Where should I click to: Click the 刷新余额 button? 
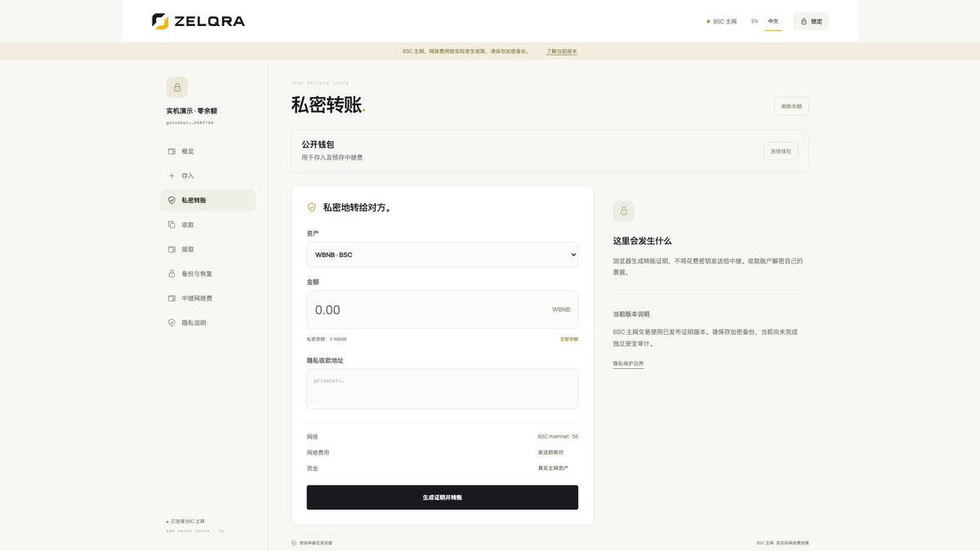791,106
